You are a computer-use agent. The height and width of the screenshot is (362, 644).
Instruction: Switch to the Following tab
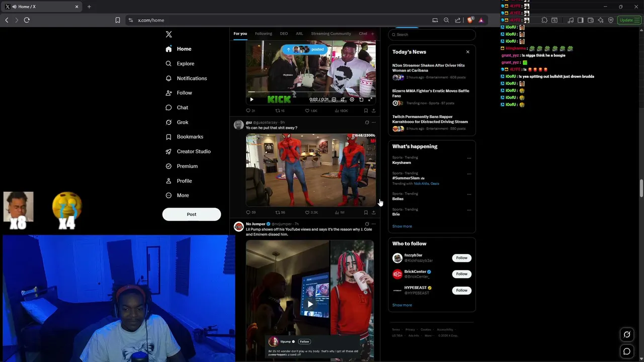click(263, 34)
